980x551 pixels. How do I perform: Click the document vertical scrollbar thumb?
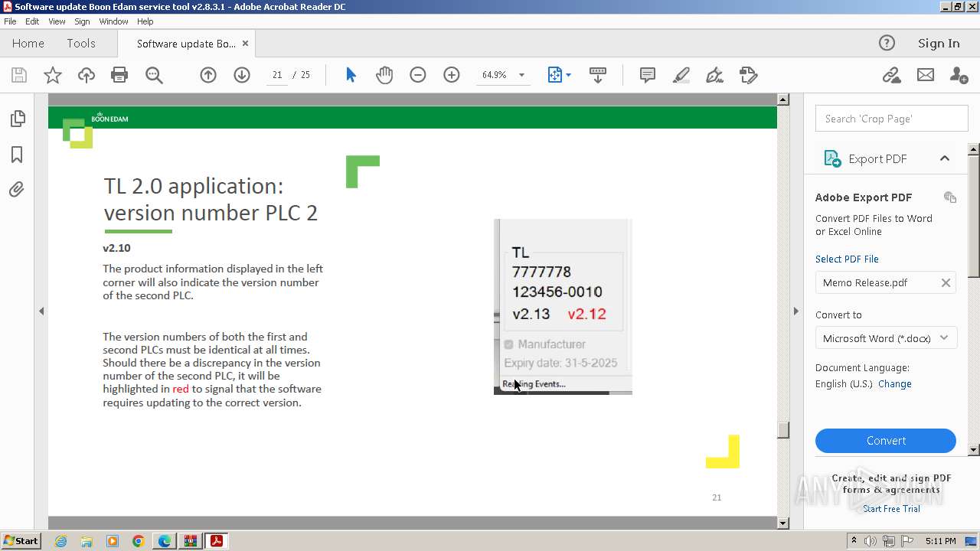point(782,430)
